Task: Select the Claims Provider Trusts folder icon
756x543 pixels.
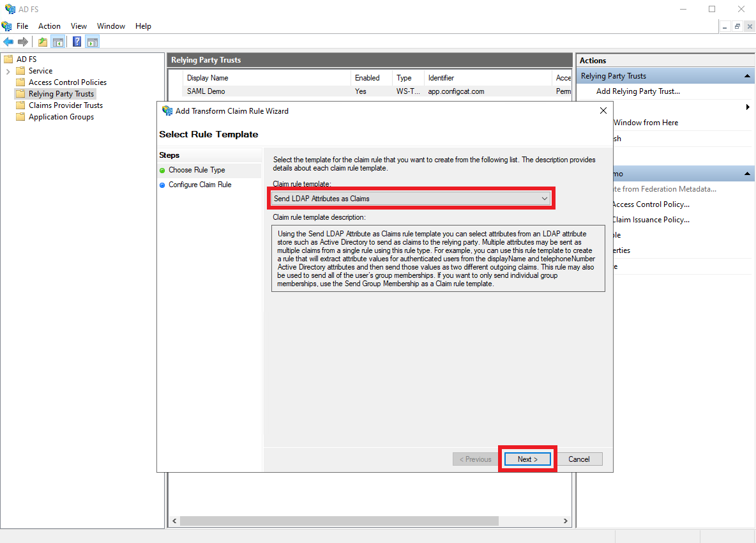Action: [22, 105]
